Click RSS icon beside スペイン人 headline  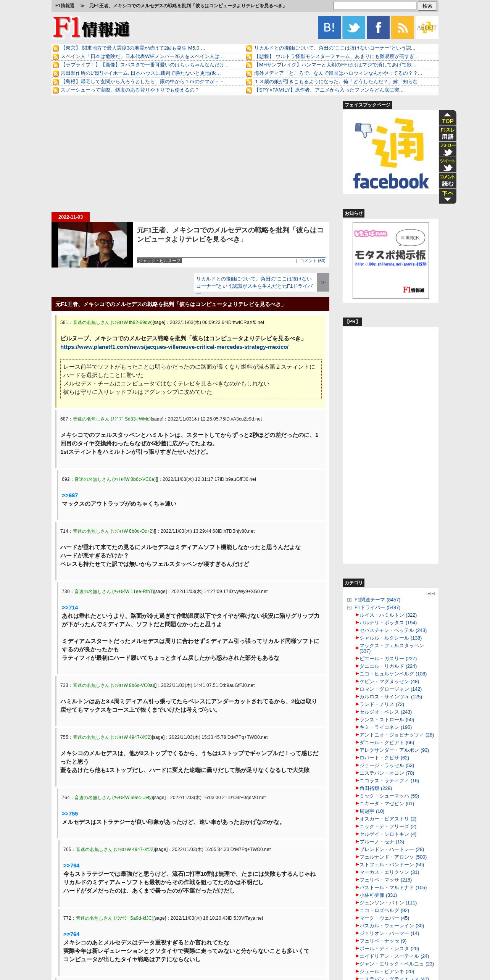click(x=56, y=57)
